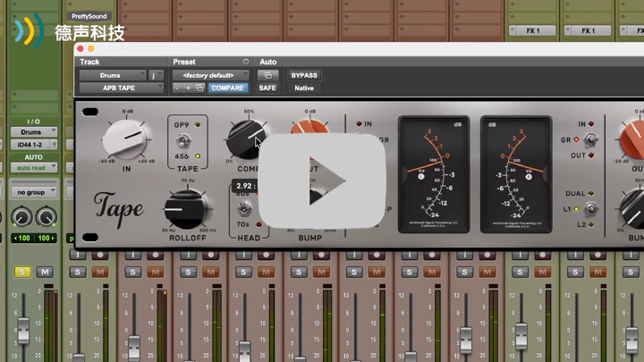
Task: Open the Drums track selector dropdown
Action: [112, 75]
